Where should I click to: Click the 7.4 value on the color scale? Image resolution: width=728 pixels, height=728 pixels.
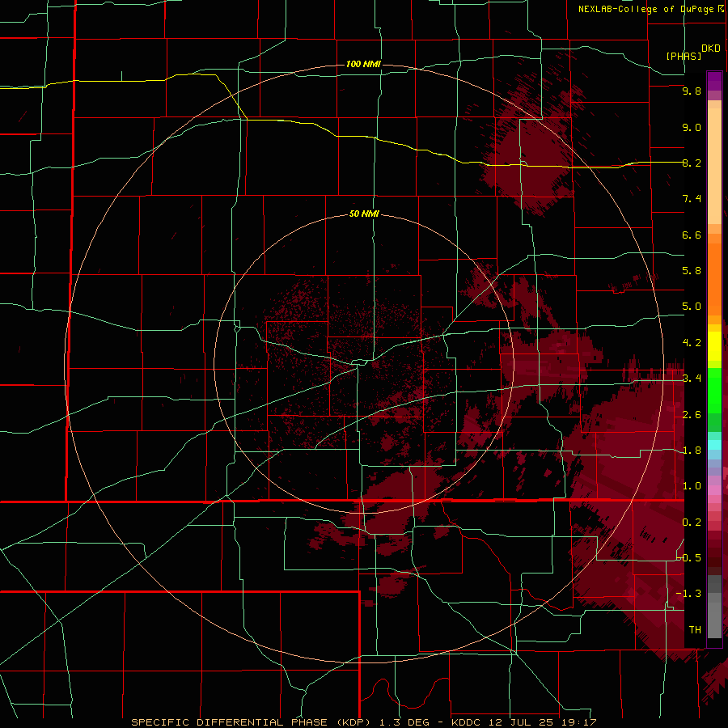click(x=692, y=199)
